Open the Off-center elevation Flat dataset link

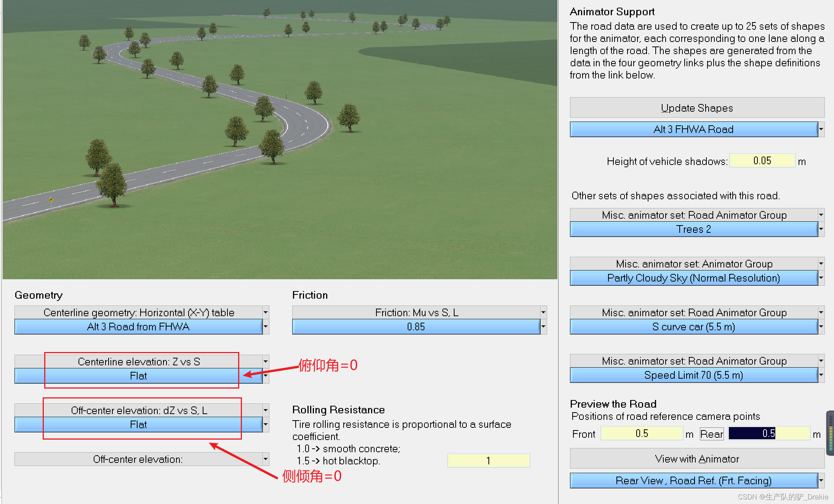[x=138, y=424]
